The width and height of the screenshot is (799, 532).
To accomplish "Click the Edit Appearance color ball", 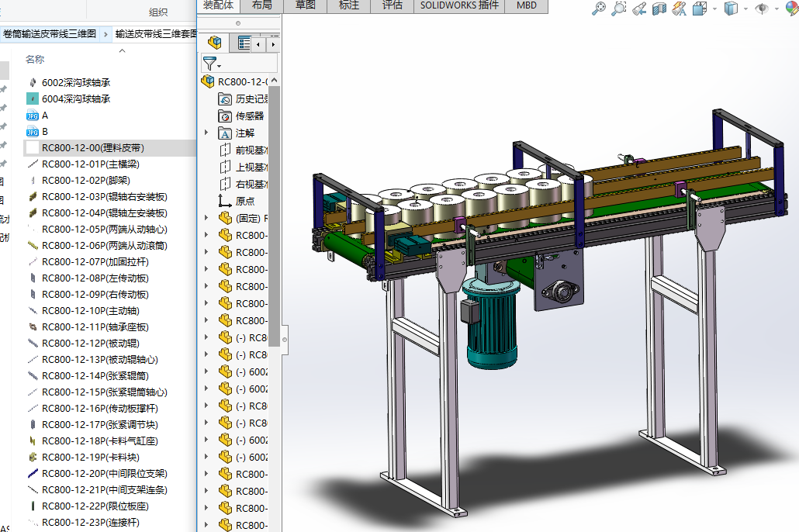I will (x=793, y=9).
